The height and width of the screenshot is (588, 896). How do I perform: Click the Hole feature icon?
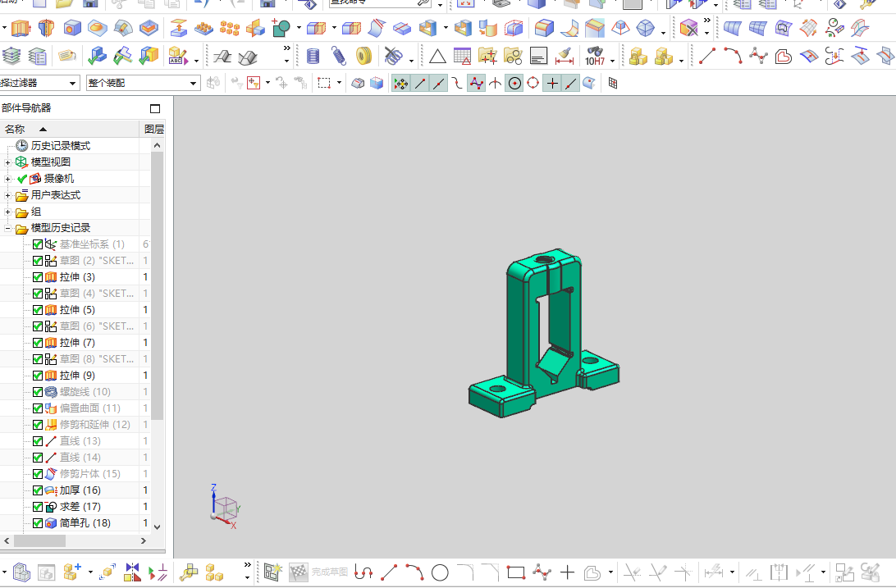[x=72, y=27]
